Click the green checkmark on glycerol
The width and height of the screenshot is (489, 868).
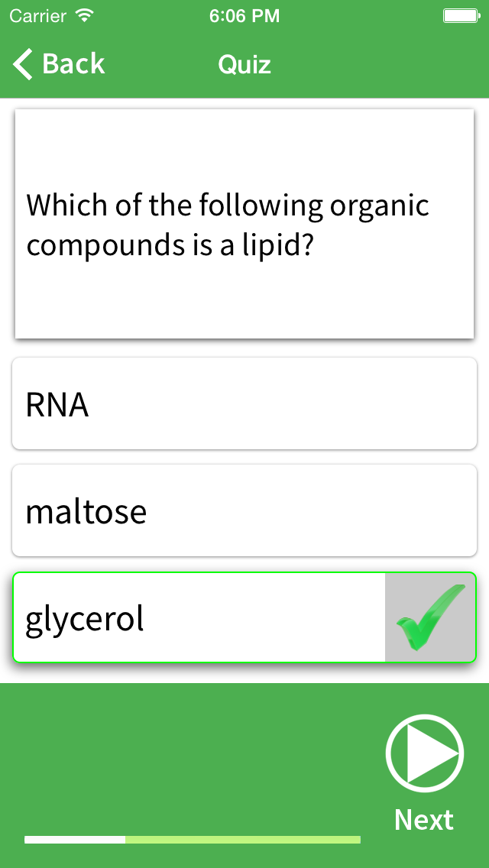[x=430, y=617]
